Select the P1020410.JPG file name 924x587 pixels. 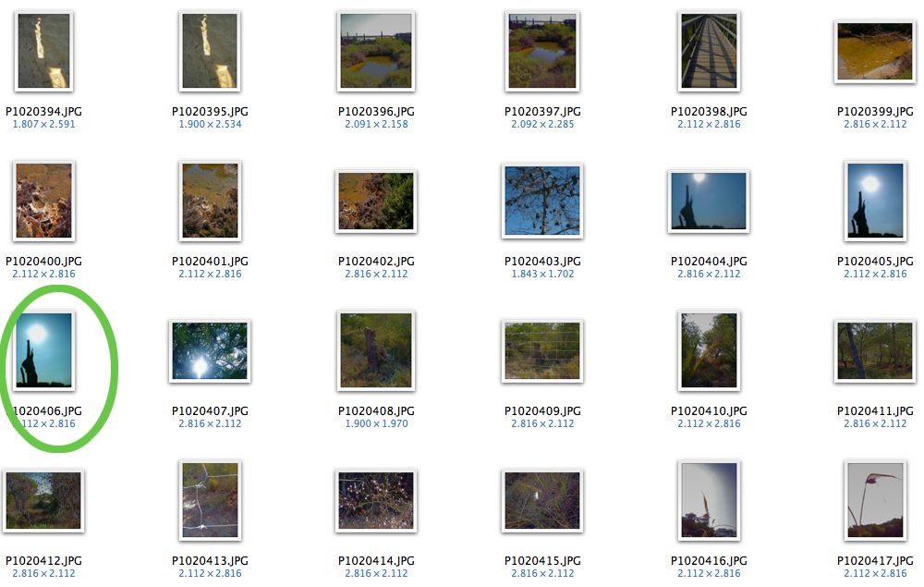709,410
